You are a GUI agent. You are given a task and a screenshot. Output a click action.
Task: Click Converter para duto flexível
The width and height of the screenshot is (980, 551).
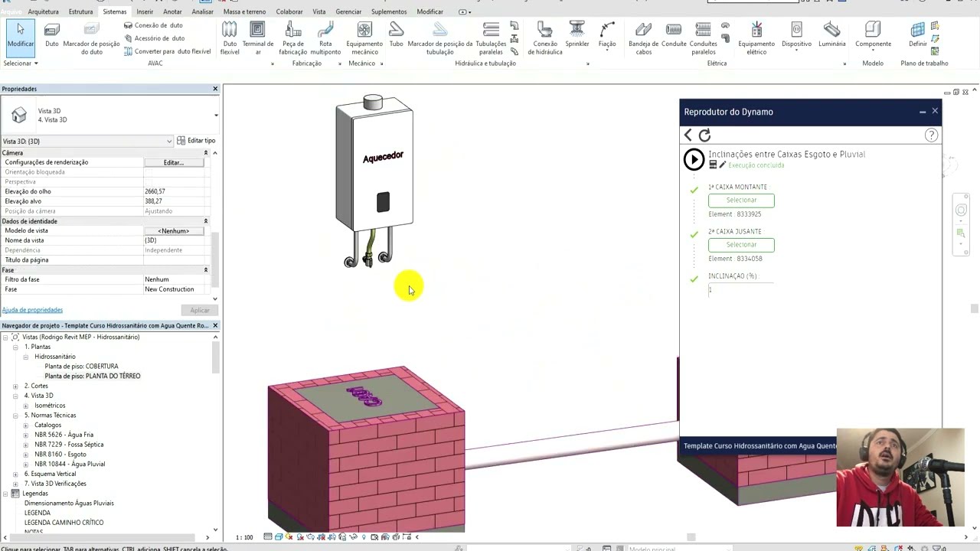(x=167, y=51)
